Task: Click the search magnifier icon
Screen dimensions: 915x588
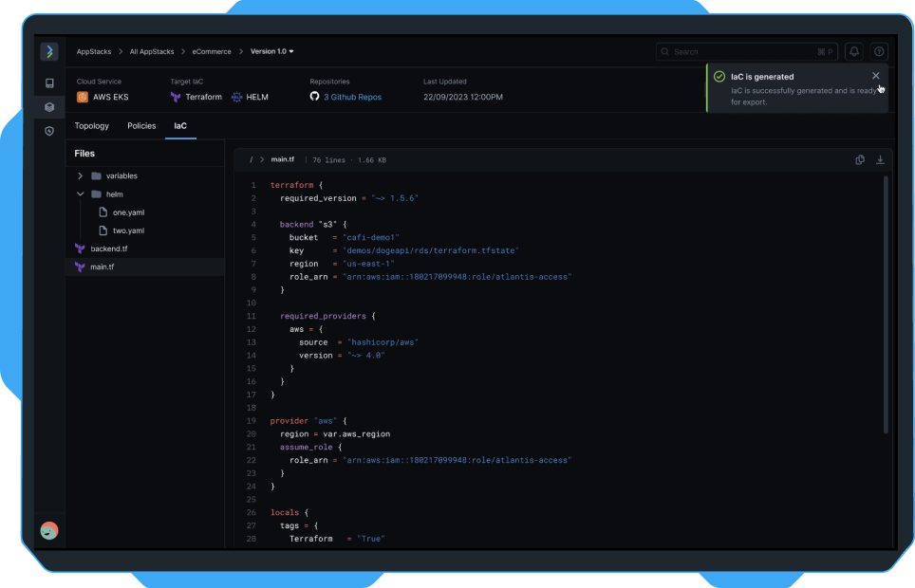Action: pos(664,51)
